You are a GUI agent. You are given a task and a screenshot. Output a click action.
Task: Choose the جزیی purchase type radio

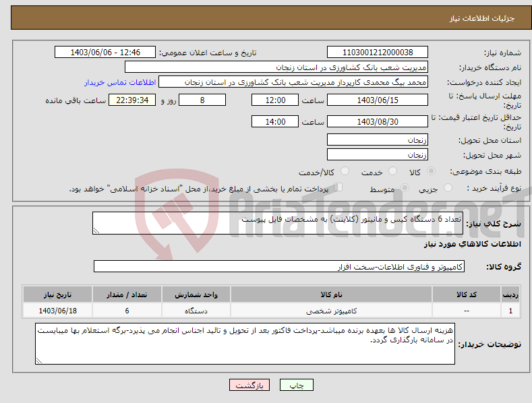(x=448, y=187)
